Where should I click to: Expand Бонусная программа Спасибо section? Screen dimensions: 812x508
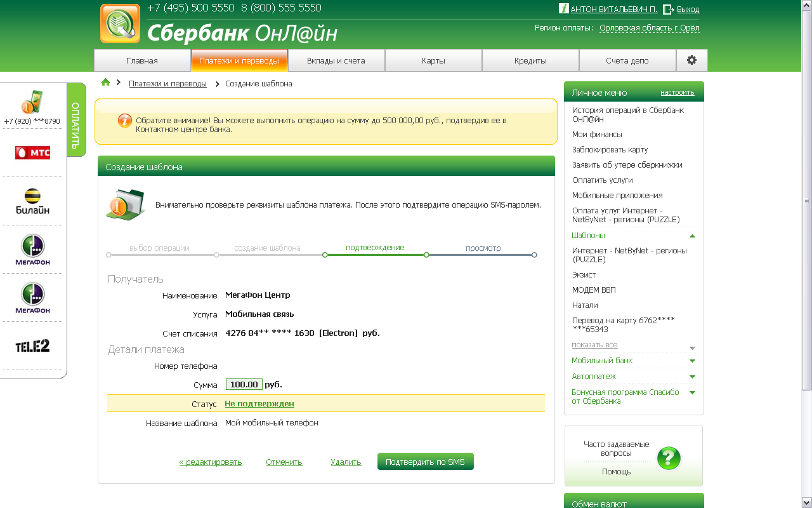[692, 393]
